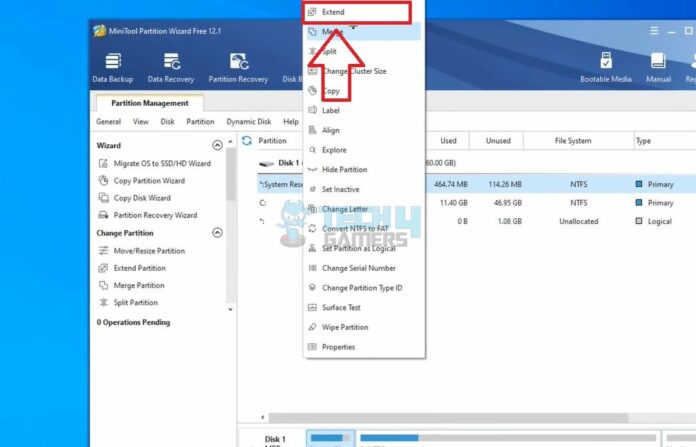Select Hide Partition menu entry
The image size is (696, 447).
tap(364, 170)
